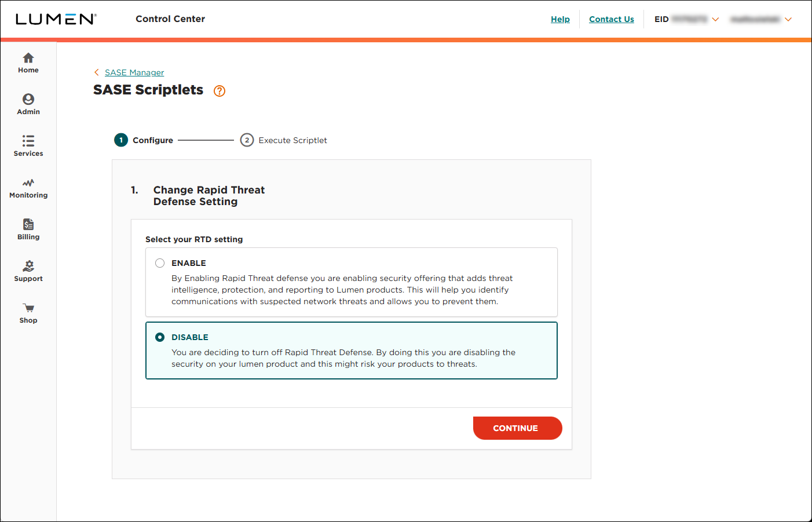This screenshot has width=812, height=522.
Task: Click the Select your RTD setting label
Action: pyautogui.click(x=194, y=239)
